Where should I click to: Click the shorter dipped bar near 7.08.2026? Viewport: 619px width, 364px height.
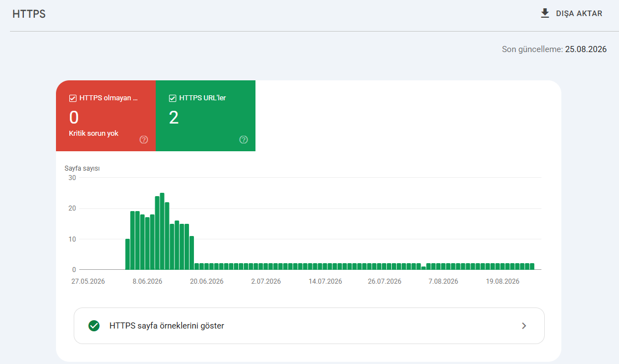[423, 268]
